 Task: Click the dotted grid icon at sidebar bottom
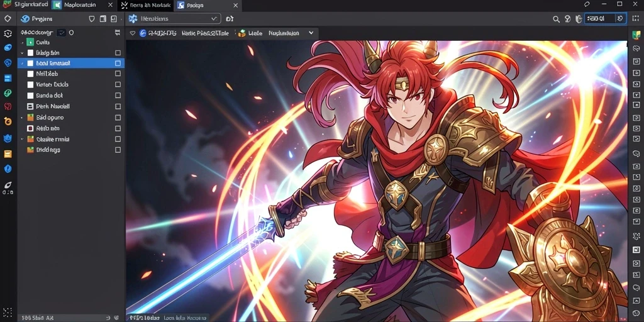click(x=8, y=312)
